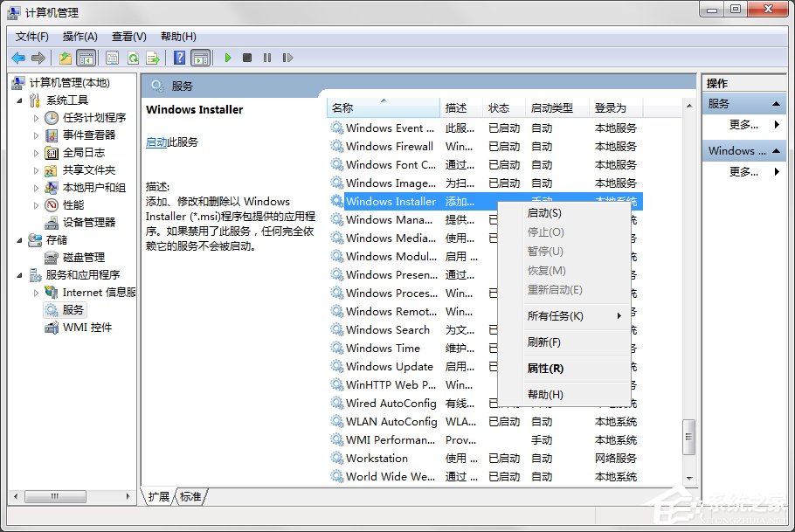Click the Start Service play icon on toolbar
The height and width of the screenshot is (532, 795).
point(227,58)
